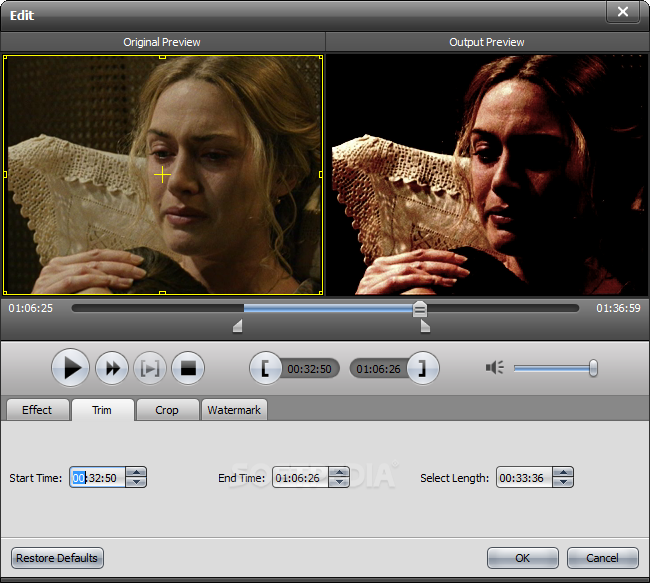The height and width of the screenshot is (583, 650).
Task: Click the Output Preview header
Action: click(x=487, y=42)
